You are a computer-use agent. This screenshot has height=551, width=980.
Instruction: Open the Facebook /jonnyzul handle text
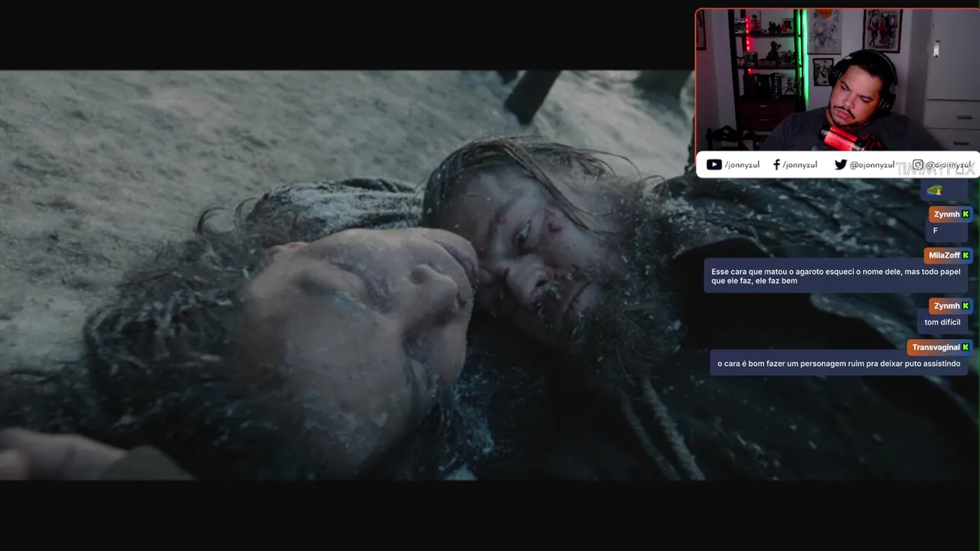799,165
